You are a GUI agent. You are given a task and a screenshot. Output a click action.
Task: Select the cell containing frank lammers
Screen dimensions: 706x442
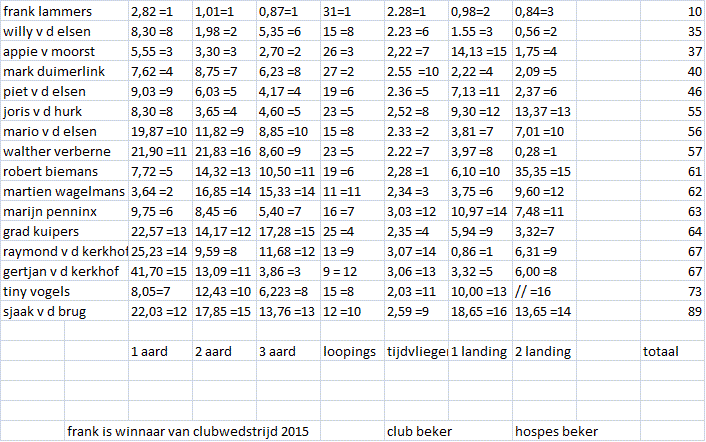[64, 11]
